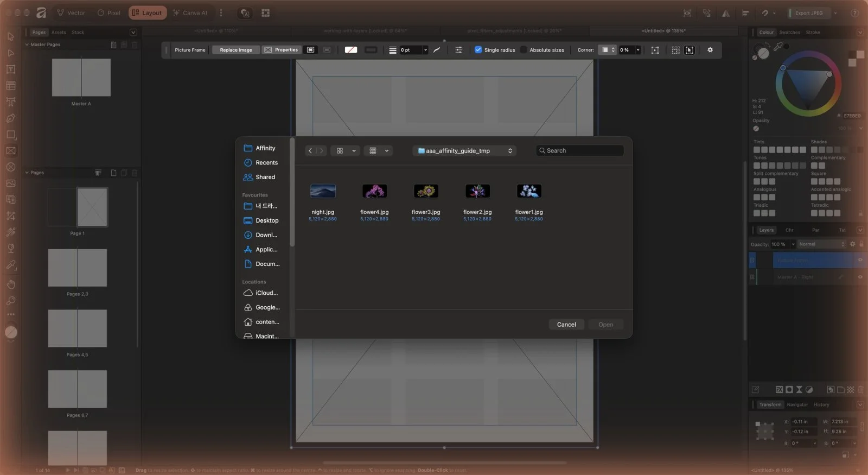Open the colour picker eyedropper in Colour panel
Viewport: 868px width, 475px height.
[x=778, y=47]
